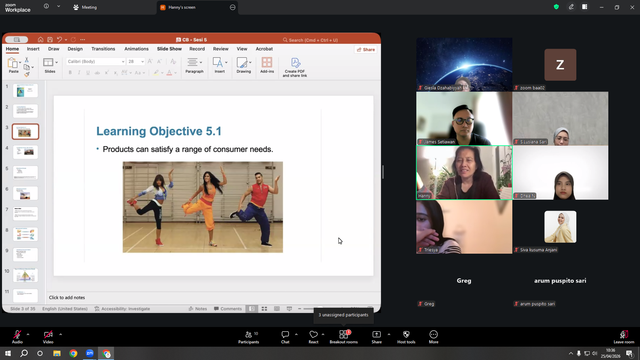Click the Zoom Share screen button

pyautogui.click(x=376, y=337)
